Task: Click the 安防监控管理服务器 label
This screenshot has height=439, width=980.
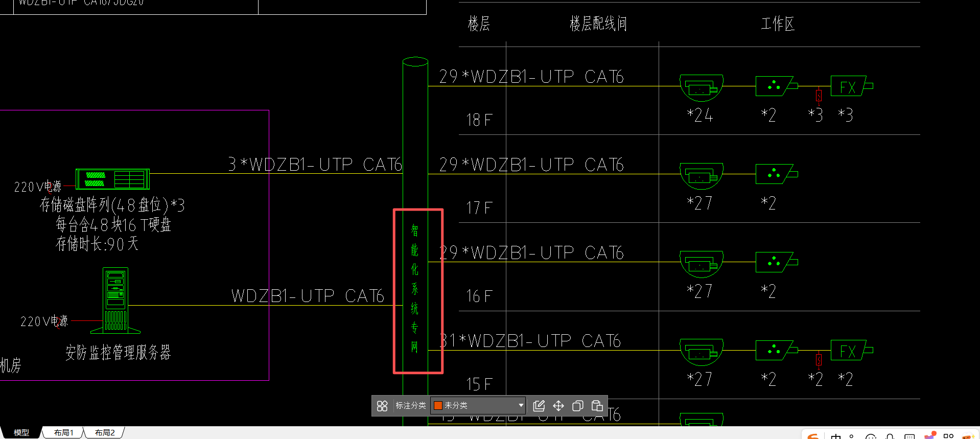Action: click(118, 352)
